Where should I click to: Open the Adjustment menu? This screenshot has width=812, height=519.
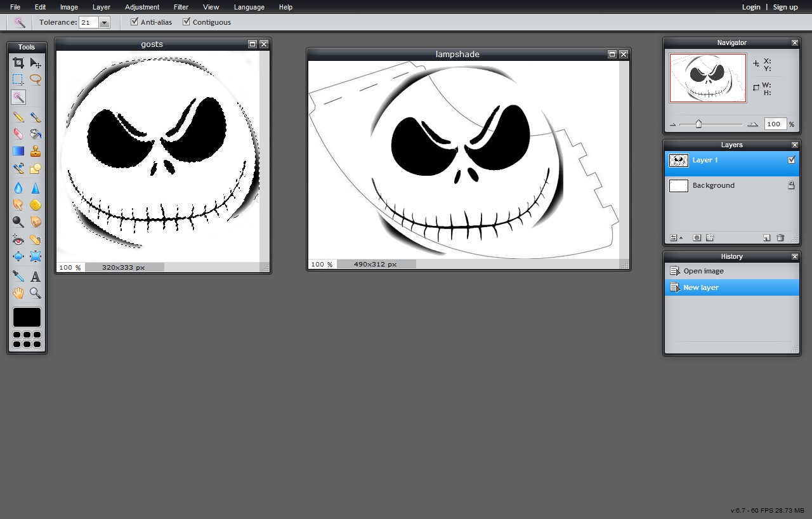142,7
